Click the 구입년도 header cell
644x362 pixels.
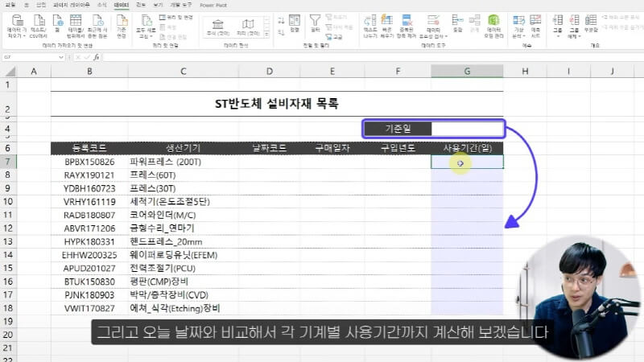tap(398, 148)
